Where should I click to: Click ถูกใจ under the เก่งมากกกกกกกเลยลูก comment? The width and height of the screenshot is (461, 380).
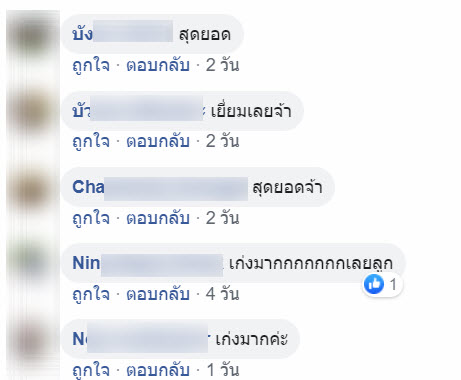click(91, 294)
